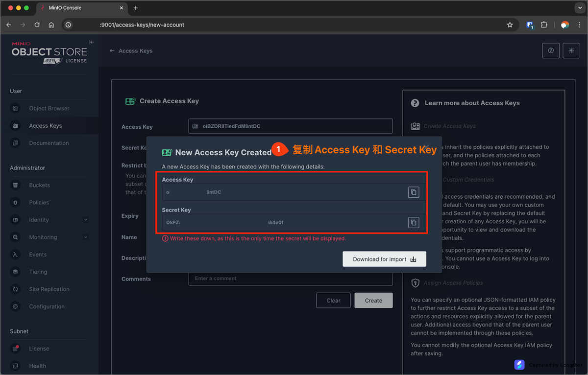Open Site Replication page
The image size is (588, 375).
click(49, 289)
